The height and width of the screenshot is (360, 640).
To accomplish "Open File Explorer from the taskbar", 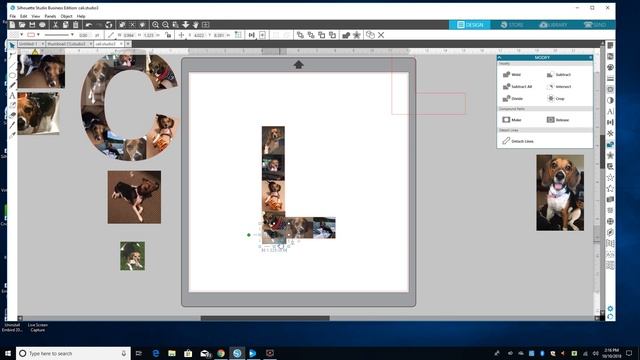I will coord(172,353).
